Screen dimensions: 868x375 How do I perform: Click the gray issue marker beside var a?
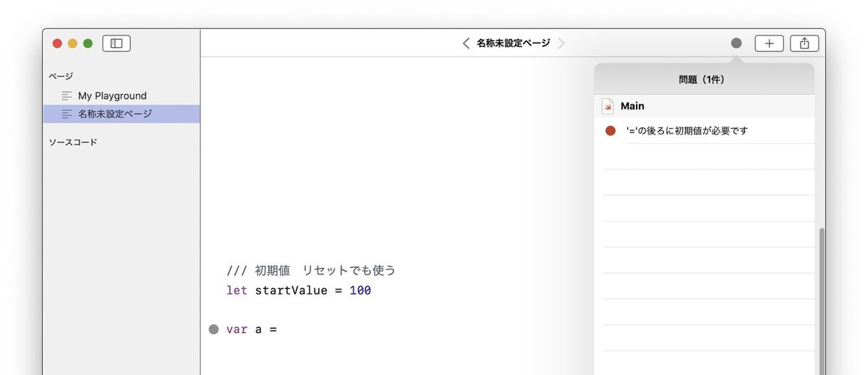(x=213, y=329)
